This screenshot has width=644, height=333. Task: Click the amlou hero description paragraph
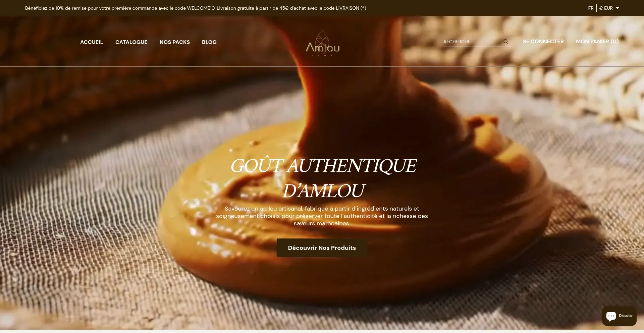click(322, 216)
